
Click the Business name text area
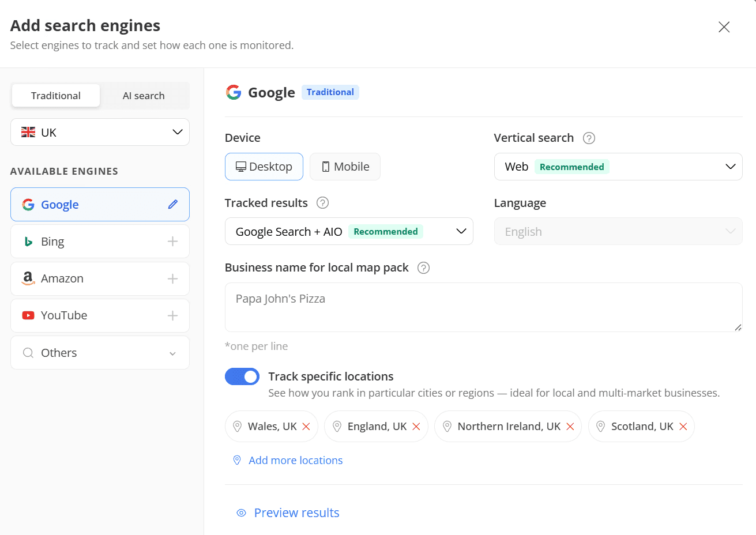pos(483,307)
